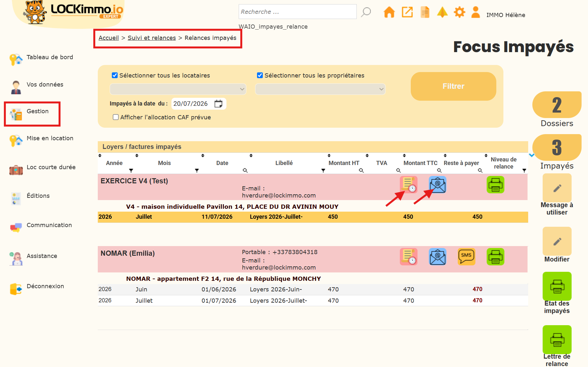Open reminder history for NOMAR Emilia
588x367 pixels.
coord(409,257)
